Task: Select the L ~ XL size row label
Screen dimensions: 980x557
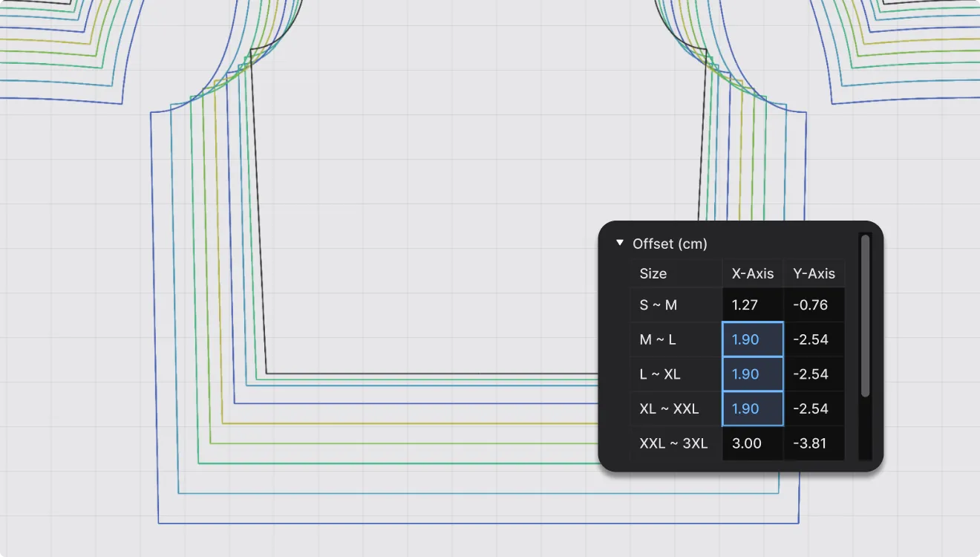Action: click(x=659, y=374)
